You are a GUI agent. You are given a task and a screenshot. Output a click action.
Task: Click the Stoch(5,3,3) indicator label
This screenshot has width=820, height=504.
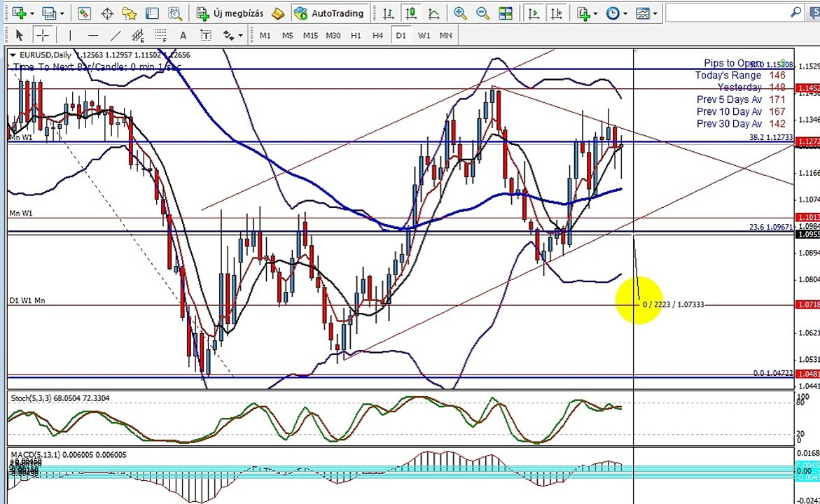60,398
